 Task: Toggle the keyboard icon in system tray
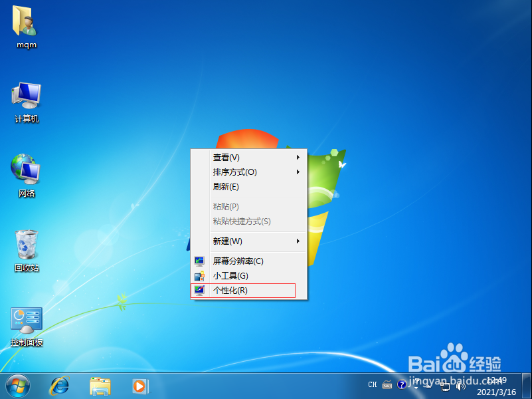click(x=387, y=384)
